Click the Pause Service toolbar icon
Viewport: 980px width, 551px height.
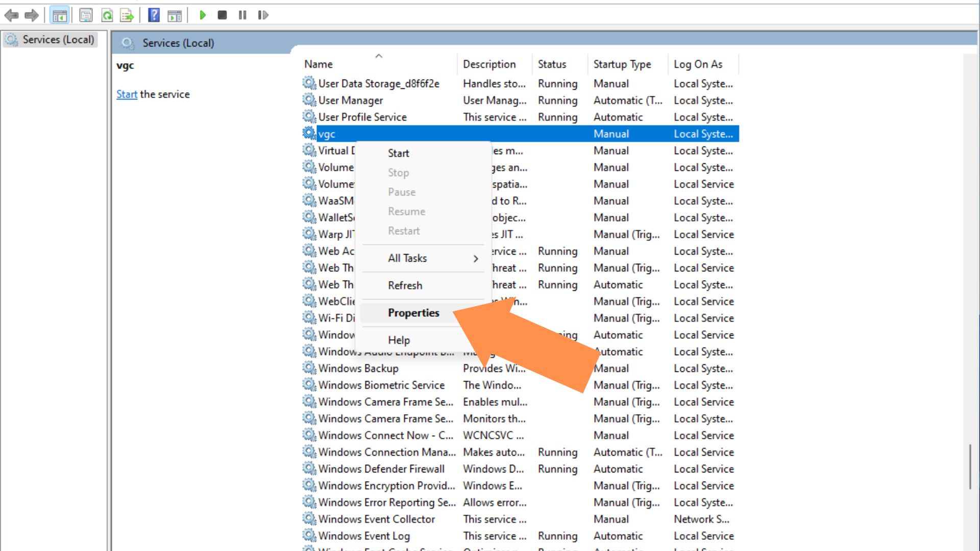242,15
